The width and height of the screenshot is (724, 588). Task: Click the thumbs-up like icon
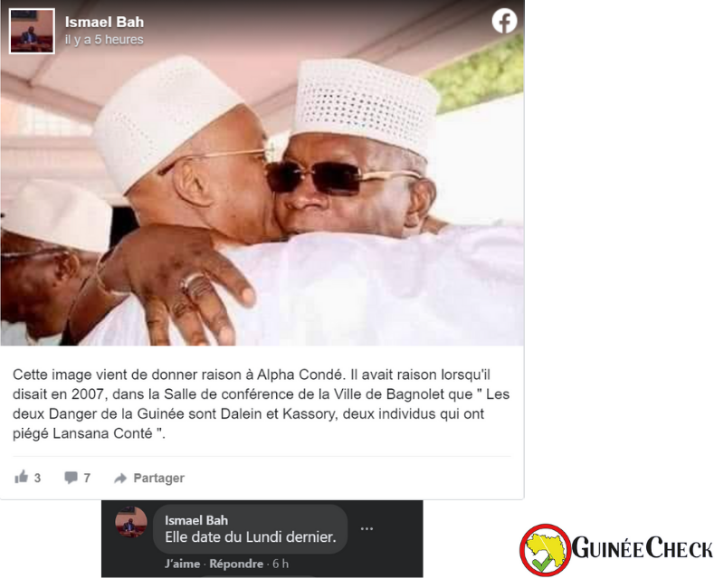21,477
